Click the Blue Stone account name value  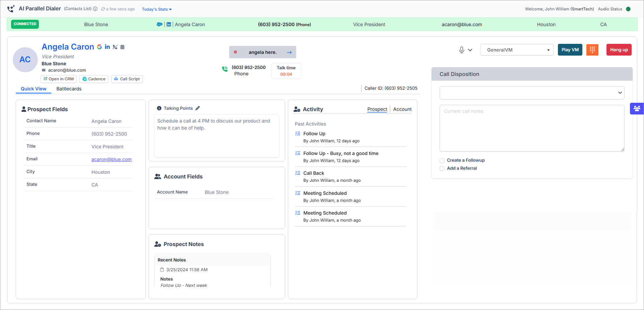217,192
